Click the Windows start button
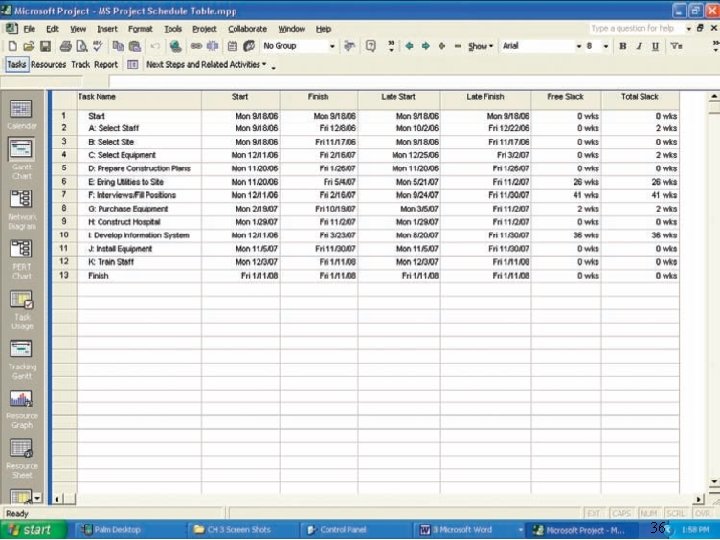The height and width of the screenshot is (540, 720). pyautogui.click(x=33, y=530)
